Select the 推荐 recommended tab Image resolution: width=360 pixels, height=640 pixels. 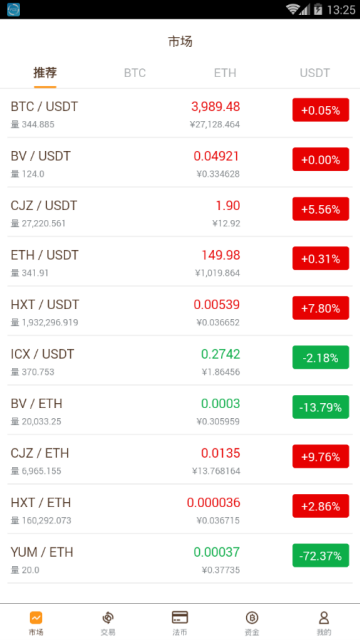(45, 73)
